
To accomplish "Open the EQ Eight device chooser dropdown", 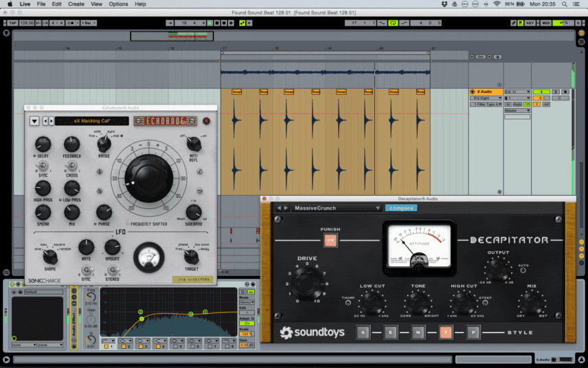I will pos(486,98).
